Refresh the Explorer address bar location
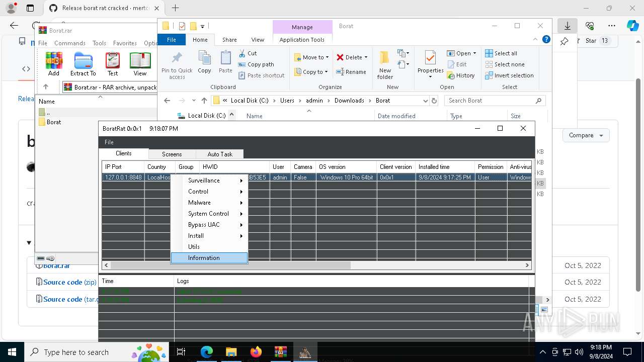 tap(434, 101)
